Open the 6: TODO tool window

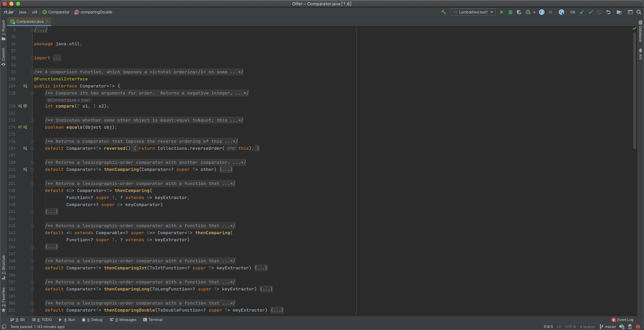(42, 320)
